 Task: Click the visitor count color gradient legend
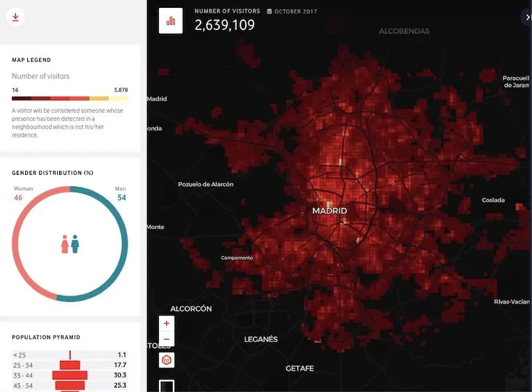click(x=68, y=97)
